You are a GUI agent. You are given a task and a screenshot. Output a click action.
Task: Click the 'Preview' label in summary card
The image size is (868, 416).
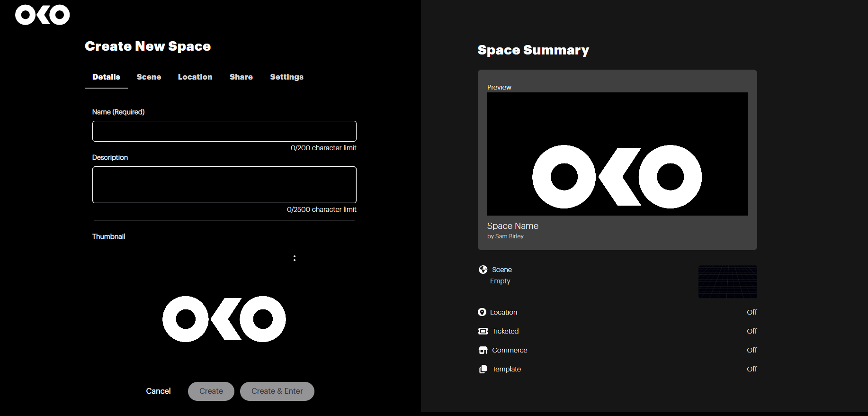tap(499, 87)
